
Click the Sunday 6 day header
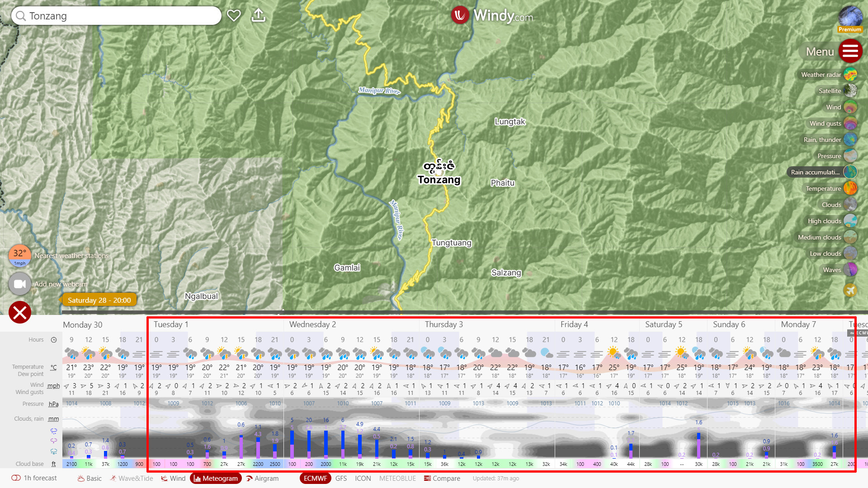pos(729,324)
